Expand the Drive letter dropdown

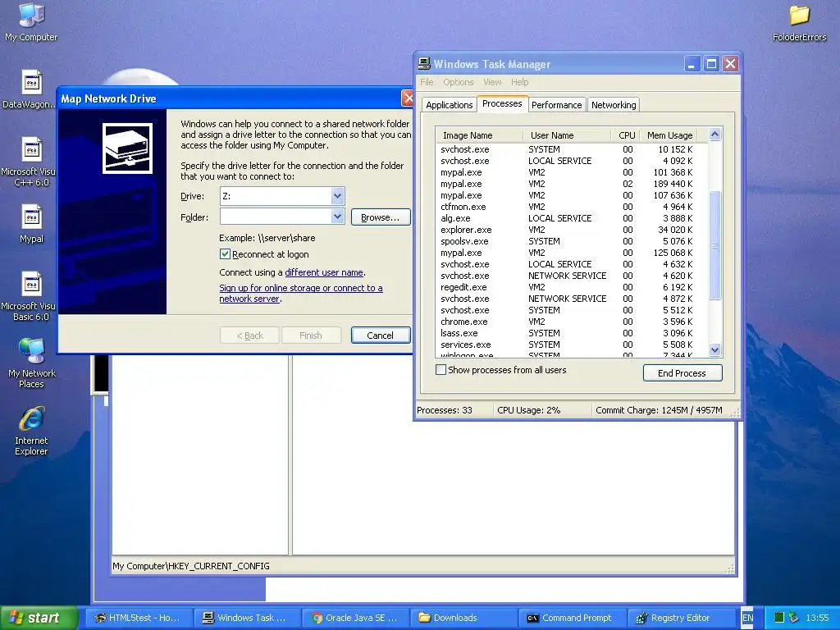pyautogui.click(x=337, y=196)
